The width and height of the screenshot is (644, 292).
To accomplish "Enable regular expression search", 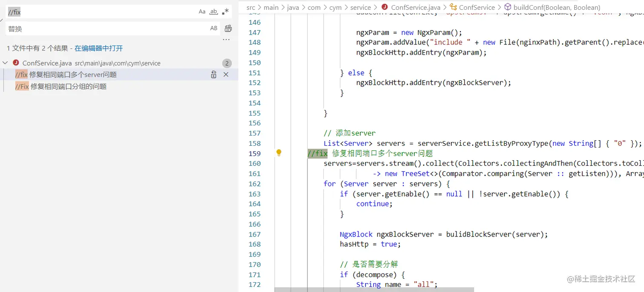I will point(226,12).
